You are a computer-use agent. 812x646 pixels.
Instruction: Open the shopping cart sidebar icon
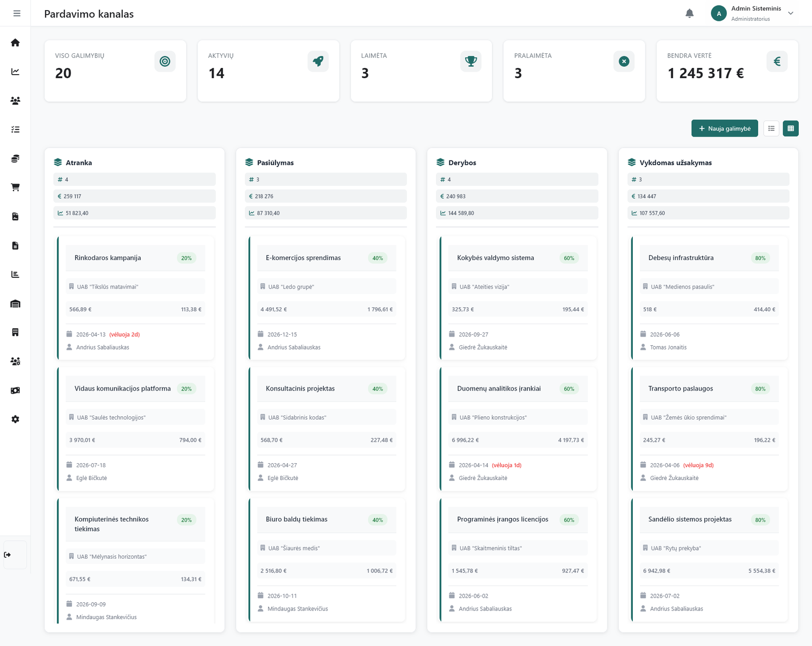click(15, 187)
